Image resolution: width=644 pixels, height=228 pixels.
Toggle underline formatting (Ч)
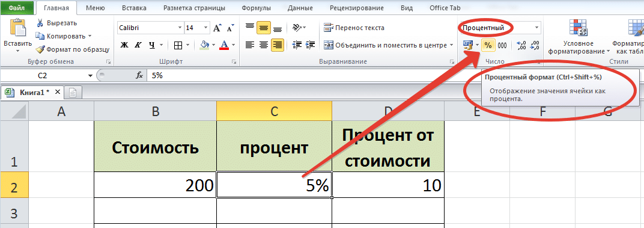pyautogui.click(x=151, y=45)
